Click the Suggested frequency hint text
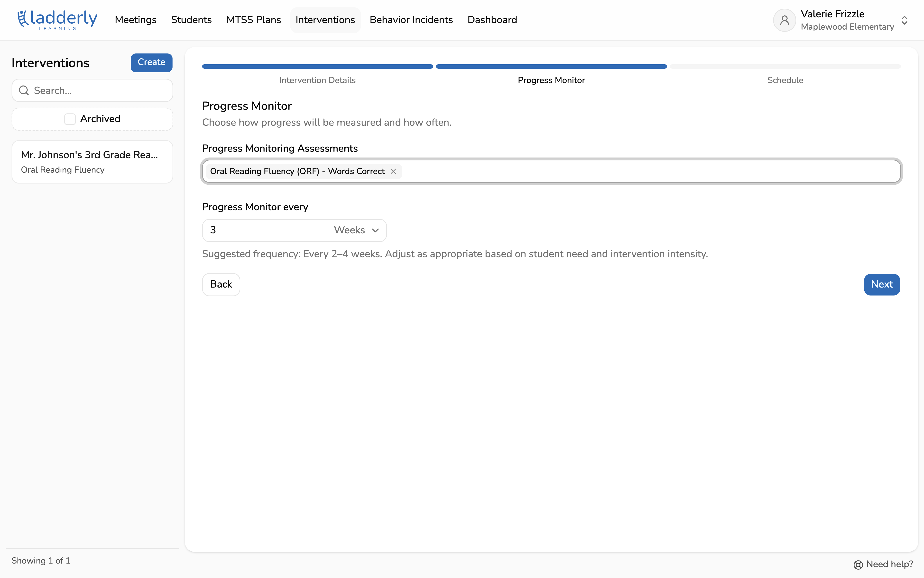 (x=455, y=254)
